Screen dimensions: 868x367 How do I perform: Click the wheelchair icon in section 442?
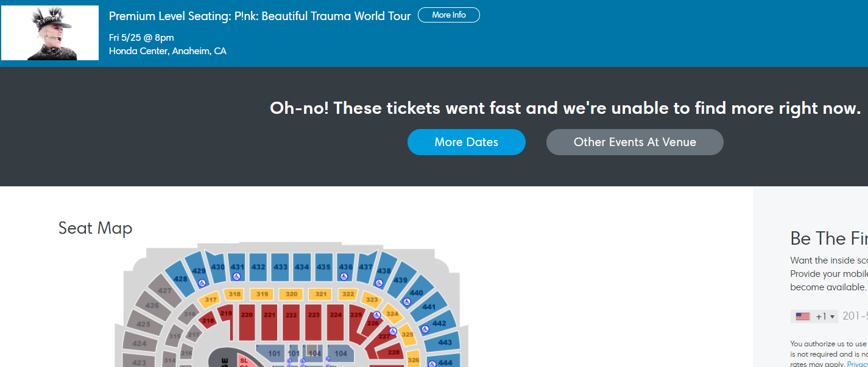[425, 329]
